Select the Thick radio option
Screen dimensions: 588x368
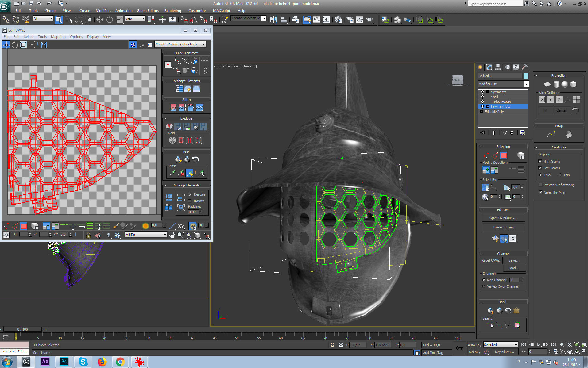(540, 175)
